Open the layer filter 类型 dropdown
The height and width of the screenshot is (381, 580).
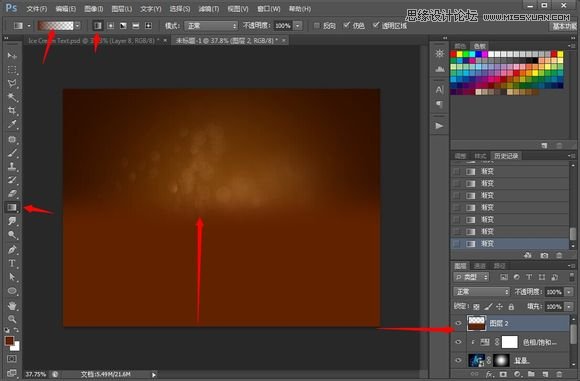471,277
